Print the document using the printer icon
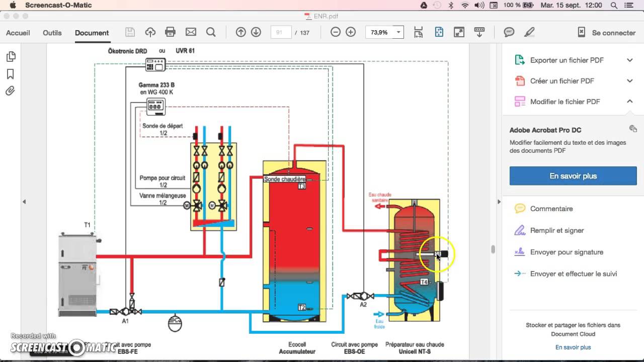The width and height of the screenshot is (644, 362). tap(170, 32)
